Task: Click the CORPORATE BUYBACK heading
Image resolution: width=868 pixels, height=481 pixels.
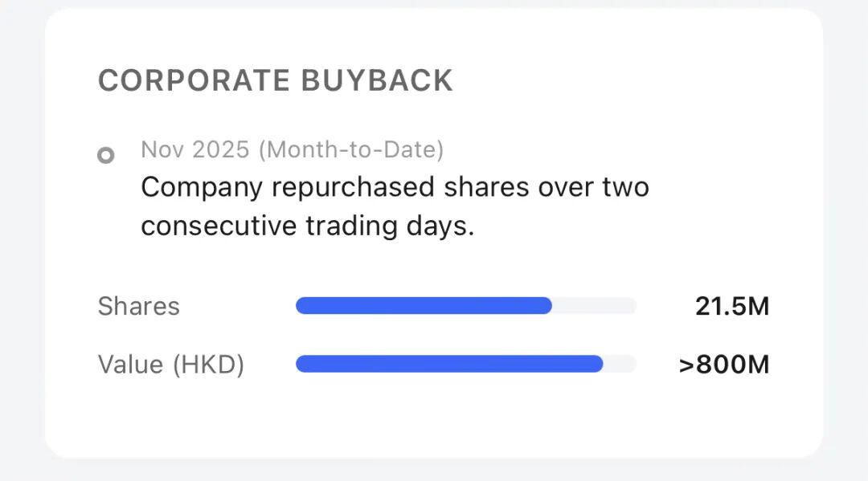Action: coord(275,81)
